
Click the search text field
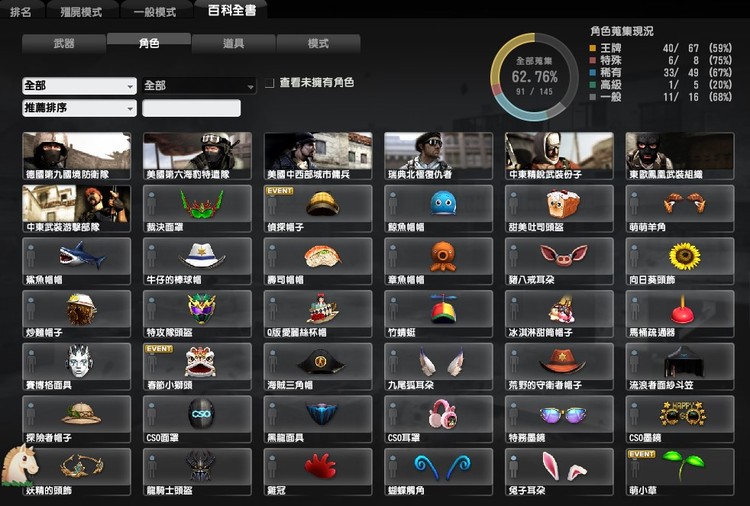pyautogui.click(x=191, y=108)
